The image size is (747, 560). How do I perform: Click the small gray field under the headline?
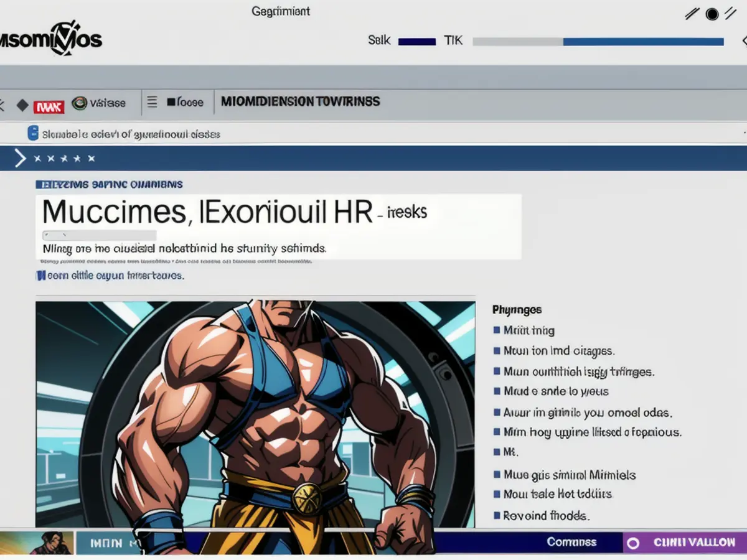(99, 236)
